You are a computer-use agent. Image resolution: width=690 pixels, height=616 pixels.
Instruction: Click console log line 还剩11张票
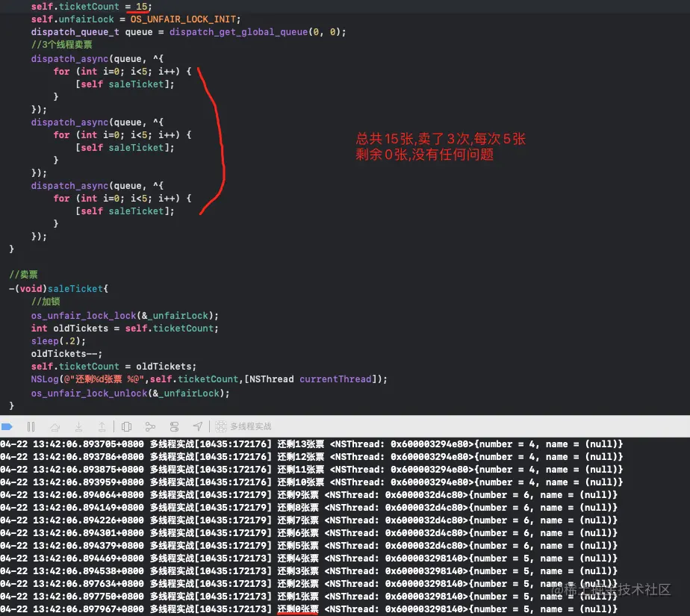(311, 470)
